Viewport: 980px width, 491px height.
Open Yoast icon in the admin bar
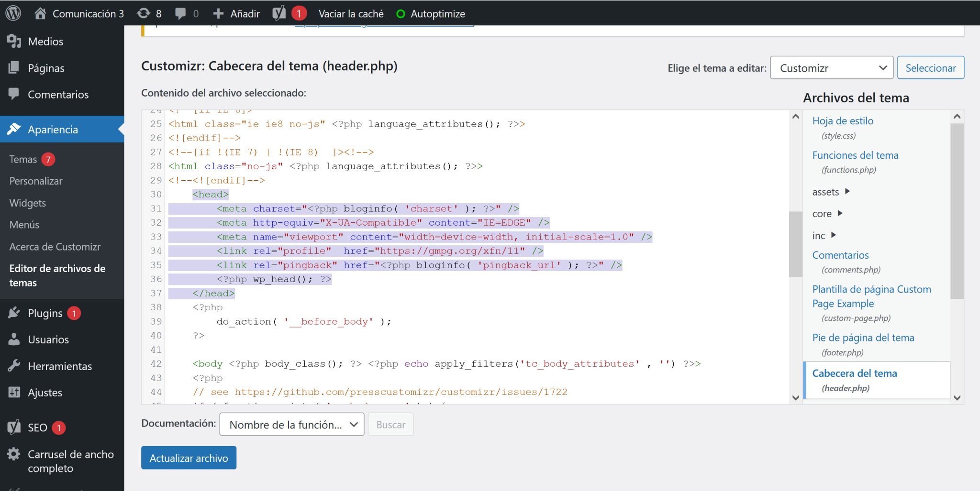point(279,13)
